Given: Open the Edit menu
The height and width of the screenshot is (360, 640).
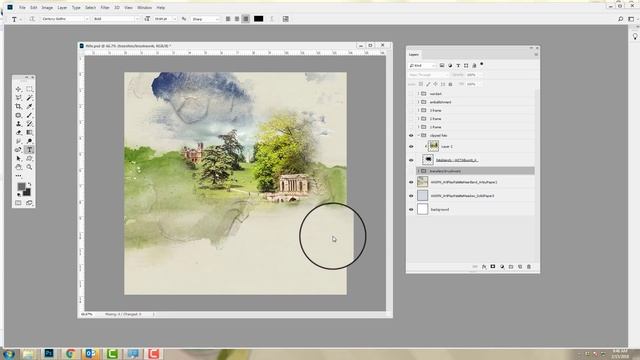Looking at the screenshot, I should 33,7.
